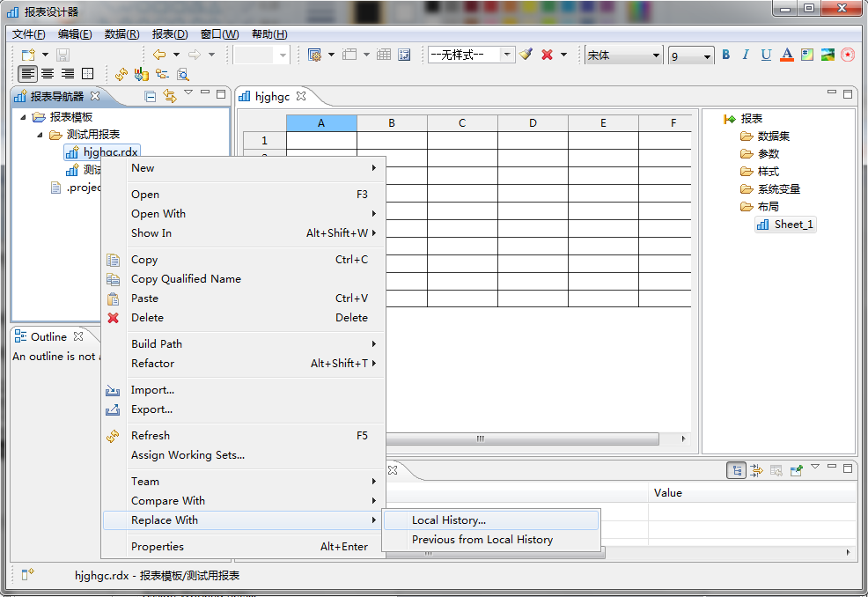The height and width of the screenshot is (597, 868).
Task: Click Collapse All in report navigator
Action: 150,96
